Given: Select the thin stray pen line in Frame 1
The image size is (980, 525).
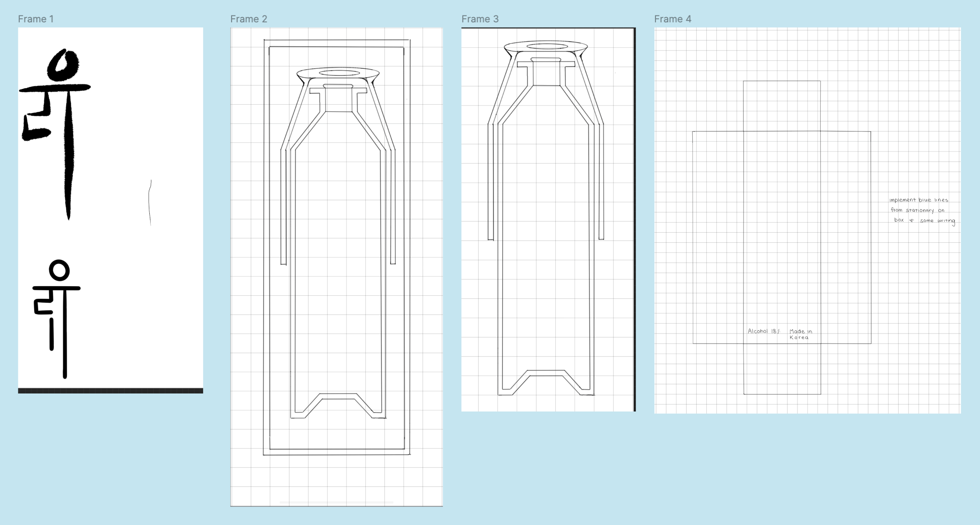Looking at the screenshot, I should pos(150,202).
